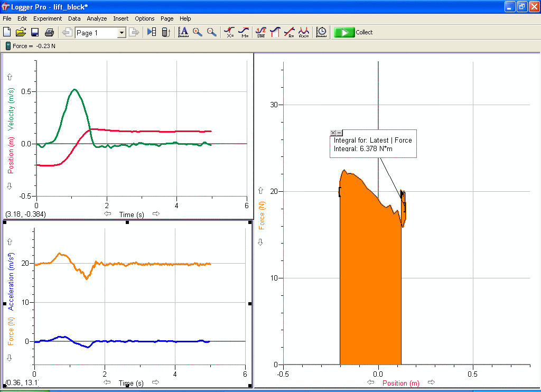The image size is (541, 392).
Task: Minimize the Integral info box
Action: tap(339, 133)
